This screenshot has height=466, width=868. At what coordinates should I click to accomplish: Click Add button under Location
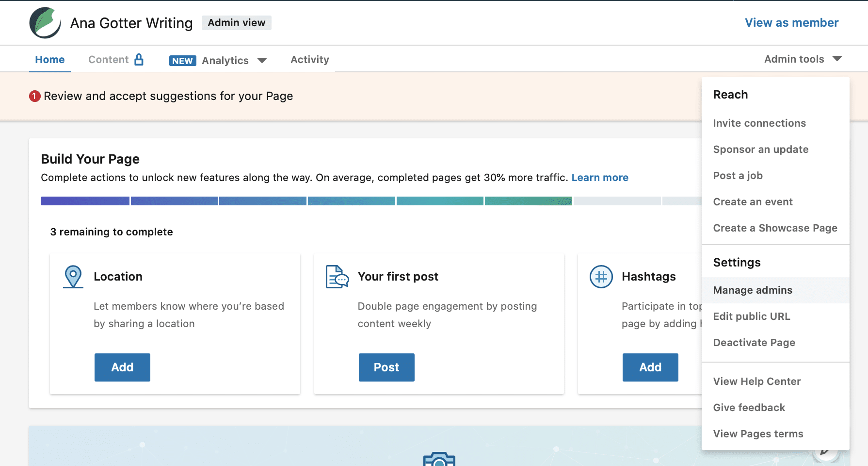point(122,367)
